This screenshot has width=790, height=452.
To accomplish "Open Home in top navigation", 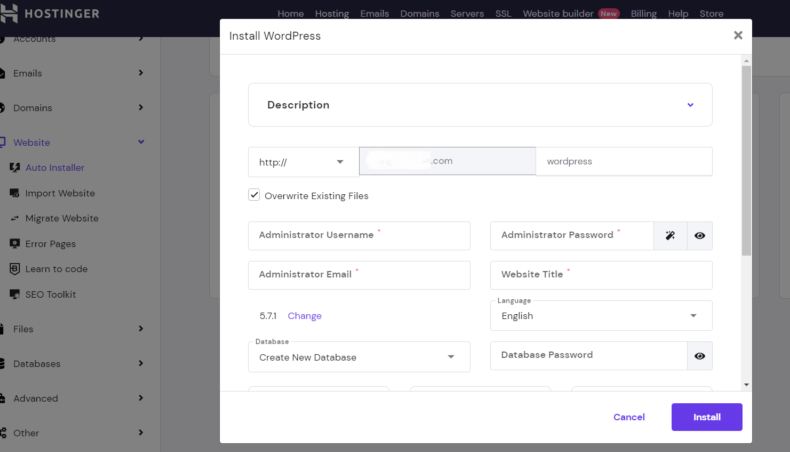I will pos(290,14).
